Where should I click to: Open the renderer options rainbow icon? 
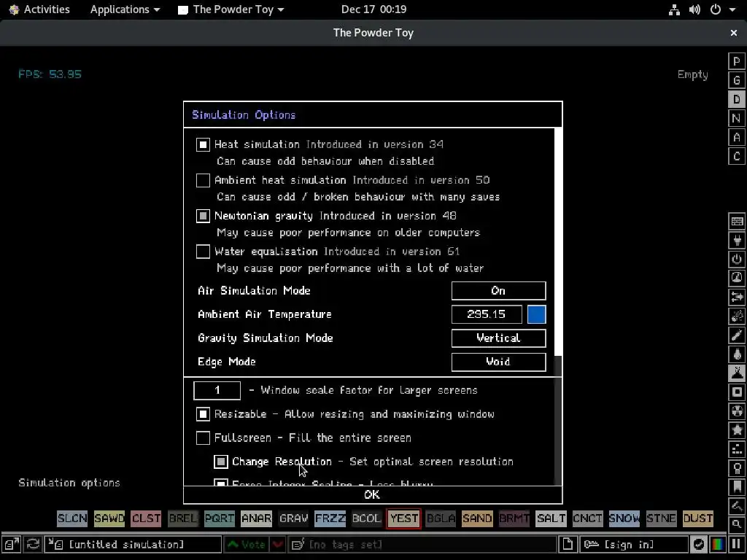(x=718, y=544)
